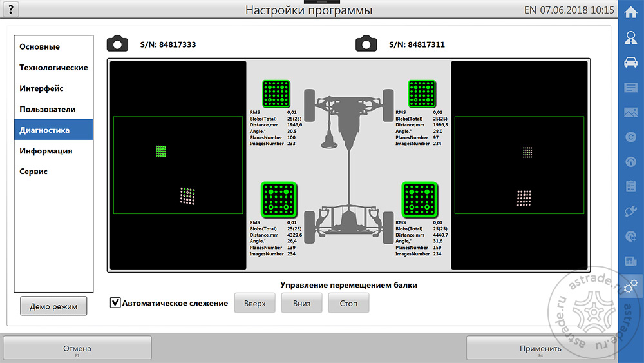Open the home screen icon
The width and height of the screenshot is (644, 363).
[x=631, y=12]
